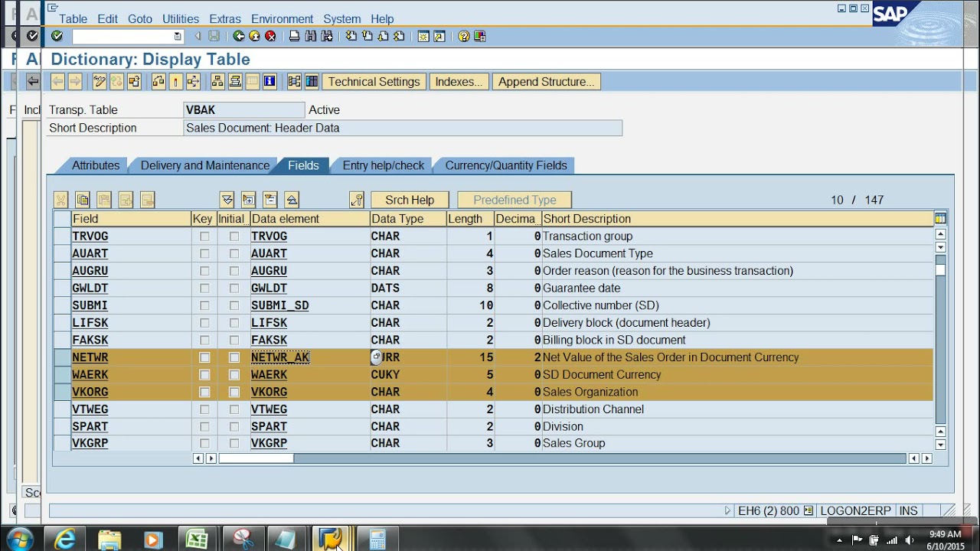This screenshot has width=980, height=551.
Task: Select the row selector for the NETWR field
Action: pyautogui.click(x=61, y=357)
